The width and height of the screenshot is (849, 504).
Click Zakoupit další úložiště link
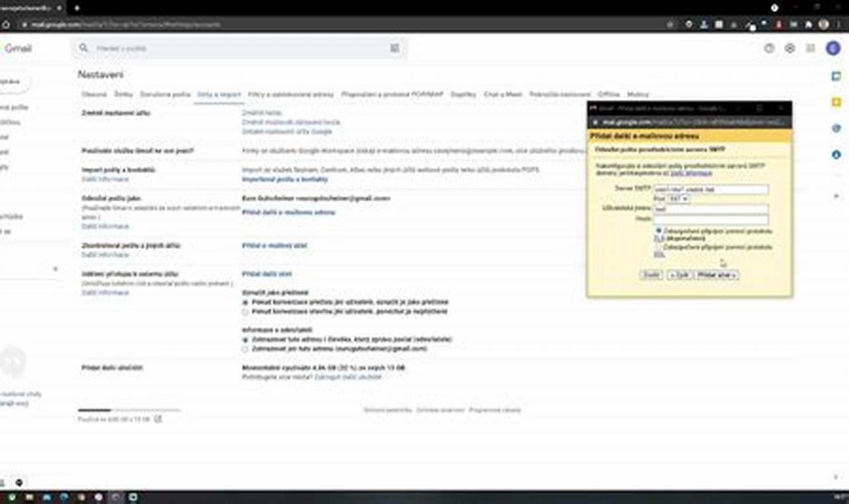348,377
